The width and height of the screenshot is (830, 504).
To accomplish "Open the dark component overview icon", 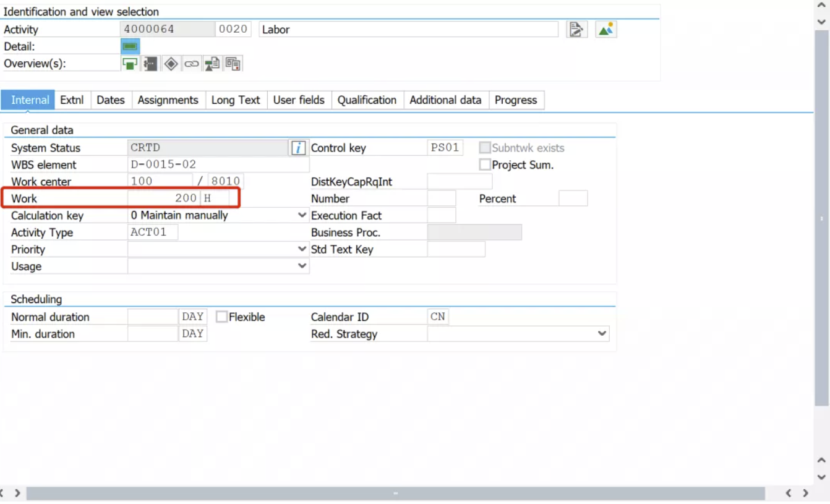I will (x=150, y=64).
